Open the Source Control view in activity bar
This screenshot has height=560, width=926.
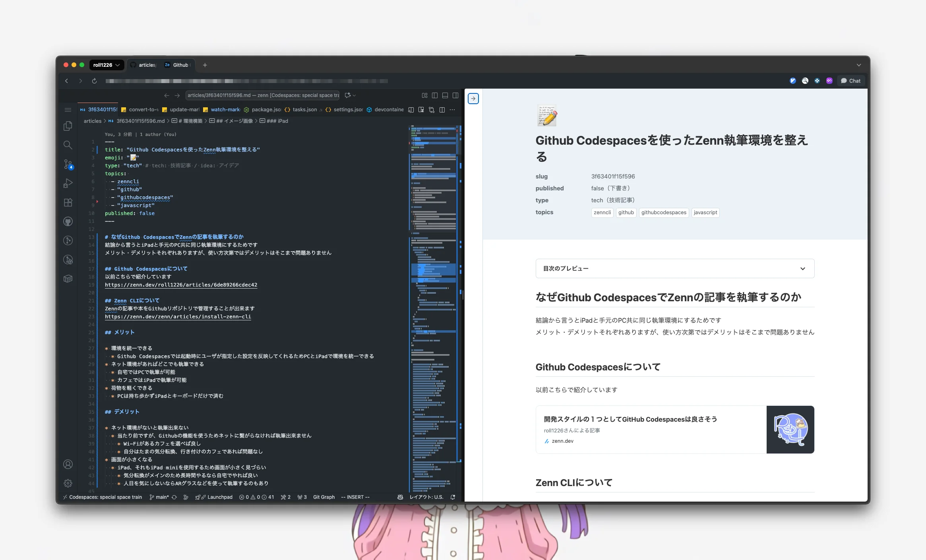coord(68,164)
